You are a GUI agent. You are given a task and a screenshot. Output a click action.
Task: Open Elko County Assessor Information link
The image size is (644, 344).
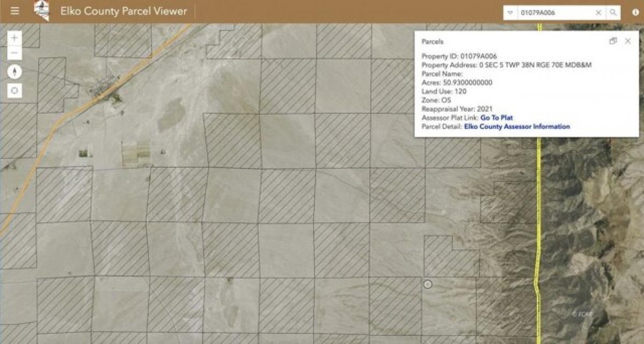point(517,127)
